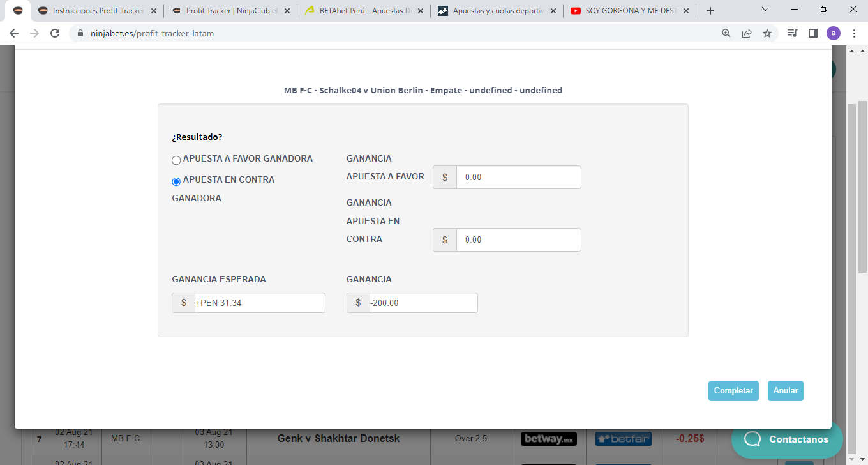Screen dimensions: 868x465
Task: Click the Ganancia Apuesta en Contra field
Action: click(x=518, y=240)
